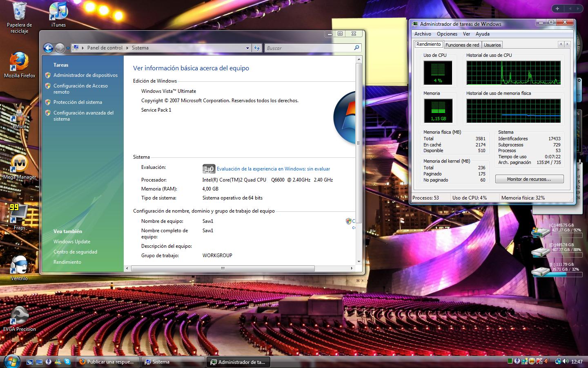Open Configuración avanzada del sistema link
This screenshot has width=588, height=368.
83,116
